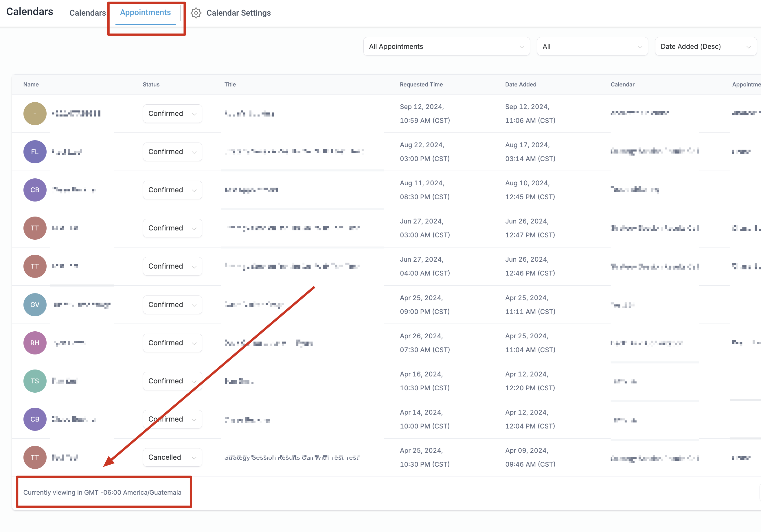
Task: Open the Date Added (Desc) sort dropdown
Action: 705,46
